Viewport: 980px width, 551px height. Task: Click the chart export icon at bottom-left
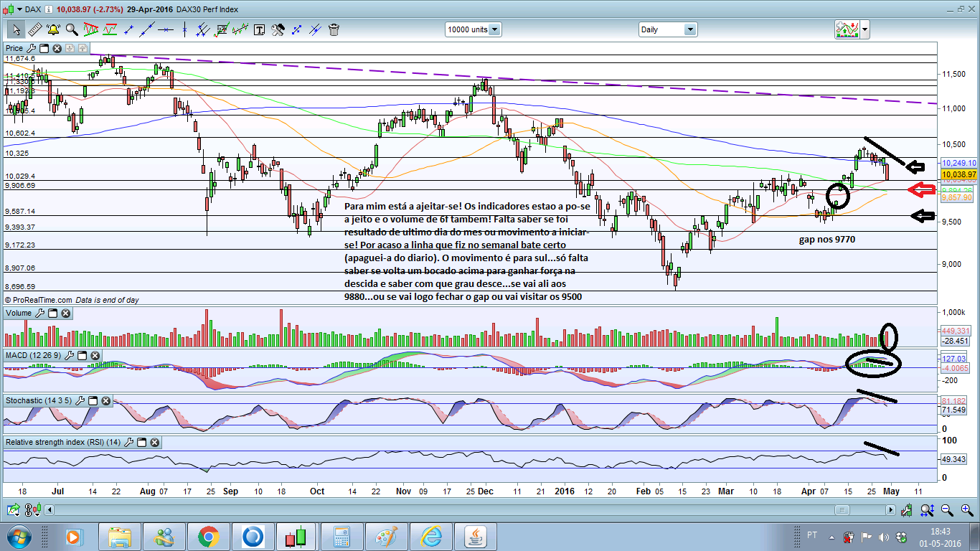point(13,510)
